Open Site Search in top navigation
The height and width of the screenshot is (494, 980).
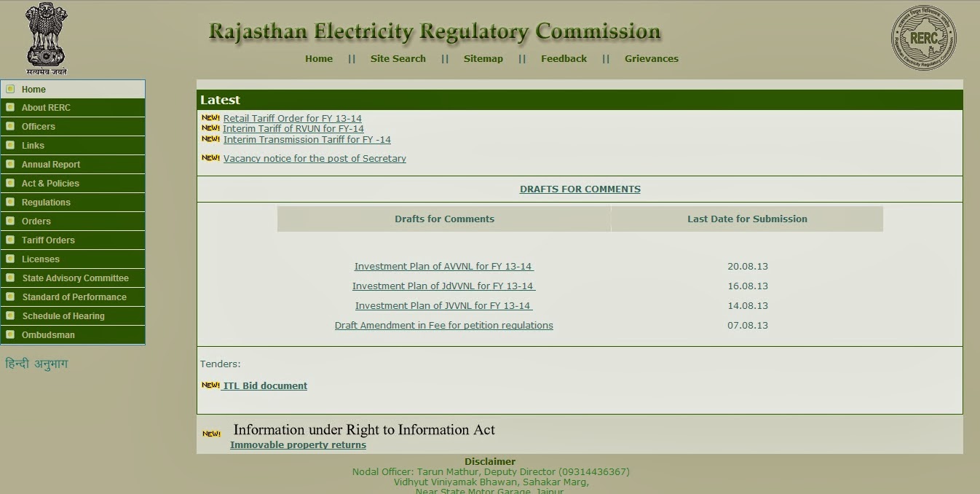[x=398, y=58]
